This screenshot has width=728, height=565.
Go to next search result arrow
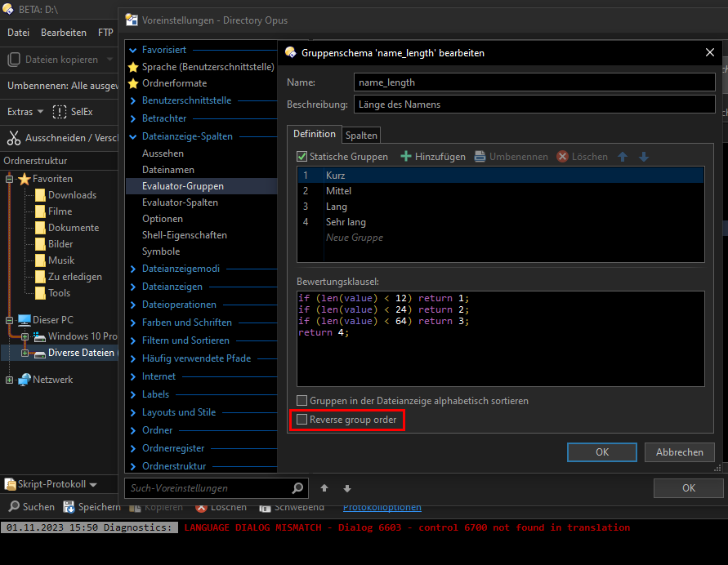[346, 488]
